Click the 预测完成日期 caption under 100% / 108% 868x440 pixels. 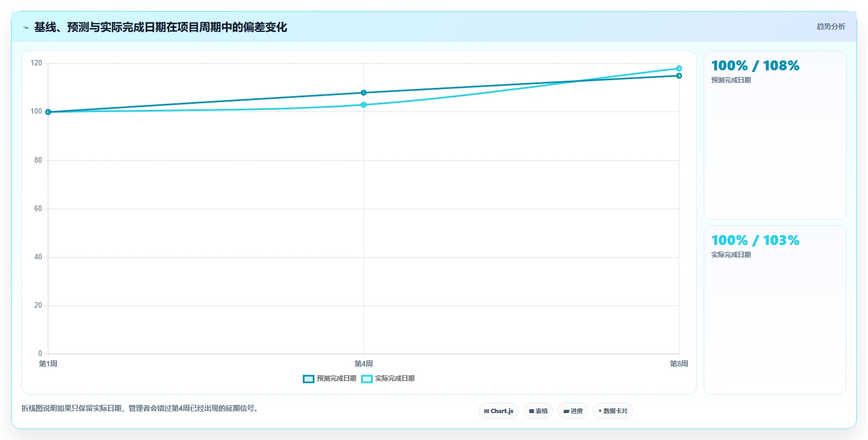731,80
